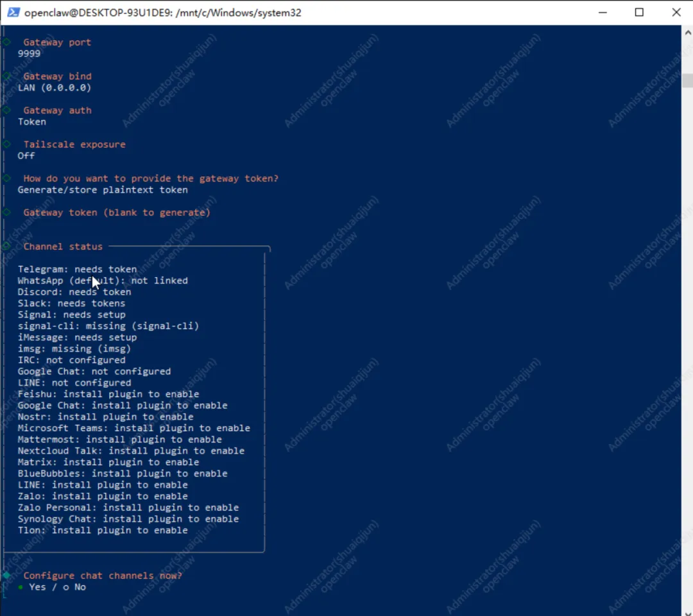The height and width of the screenshot is (616, 693).
Task: Click 'Generate/store plaintext token' text
Action: (x=103, y=189)
